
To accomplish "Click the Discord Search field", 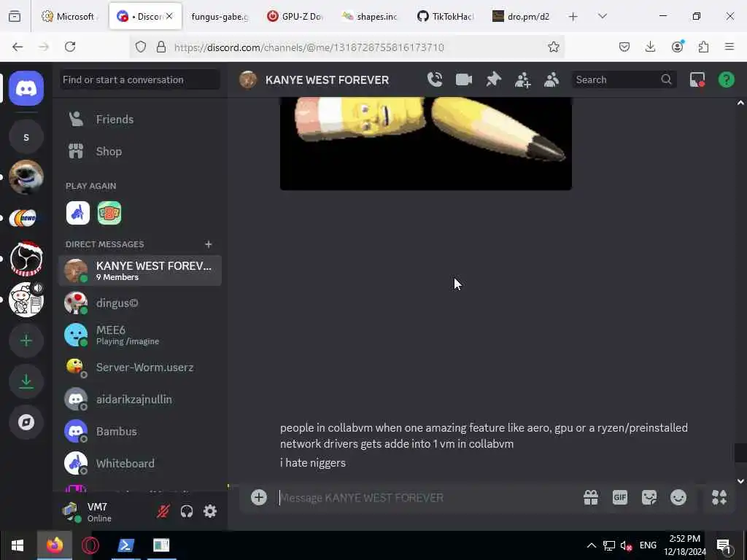I will (x=624, y=79).
